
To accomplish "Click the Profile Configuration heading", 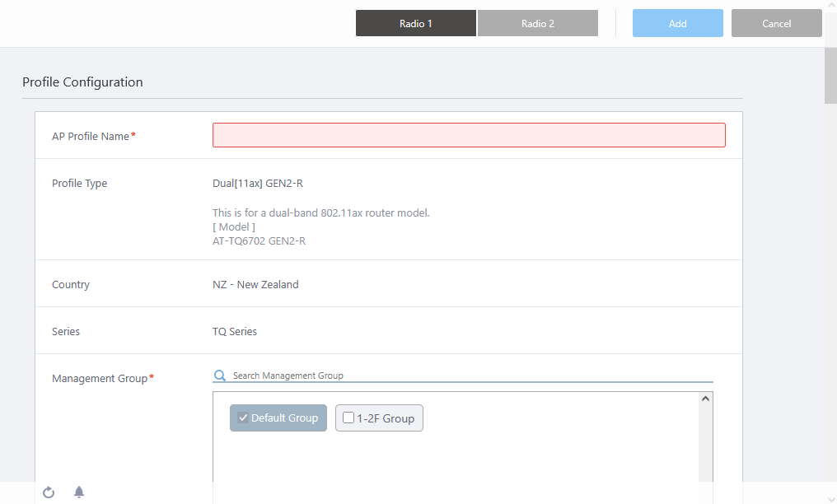I will click(x=82, y=82).
